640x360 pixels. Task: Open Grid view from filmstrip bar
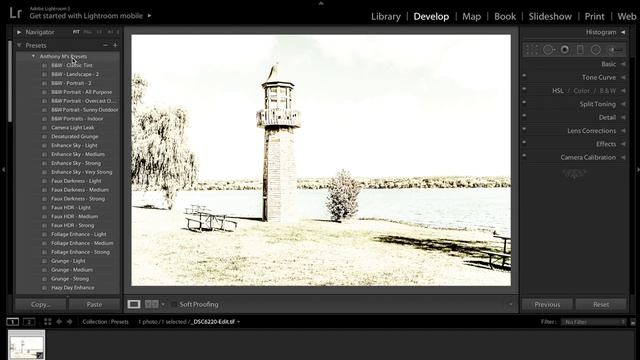pos(48,322)
